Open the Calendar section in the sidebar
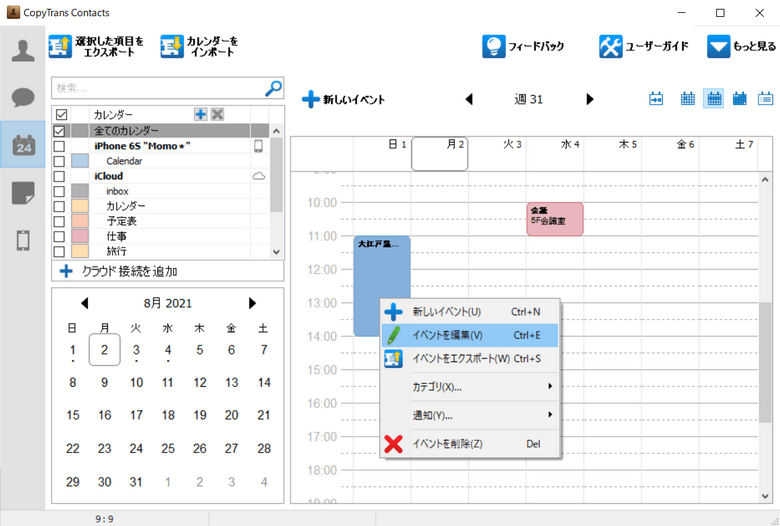This screenshot has width=780, height=526. tap(23, 145)
